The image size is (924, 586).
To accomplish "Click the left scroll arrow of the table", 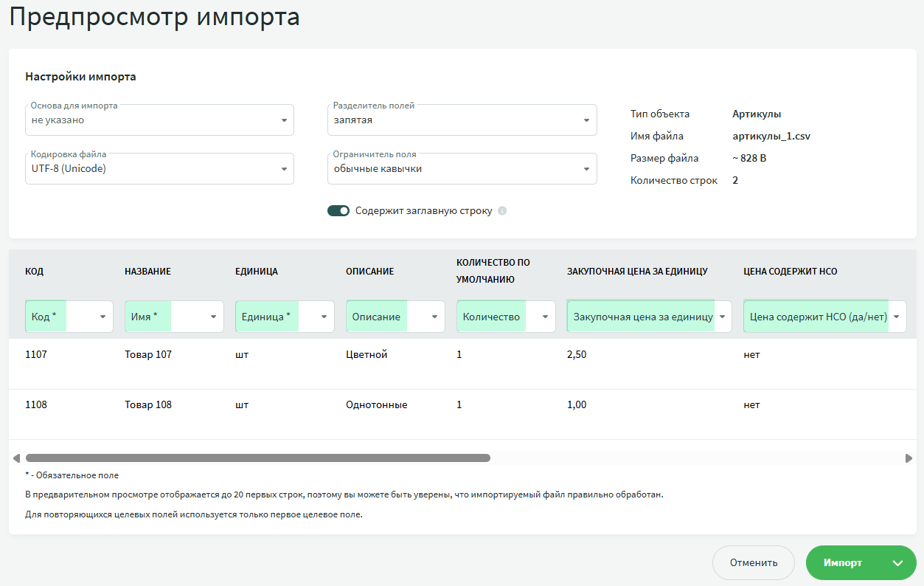I will (19, 458).
